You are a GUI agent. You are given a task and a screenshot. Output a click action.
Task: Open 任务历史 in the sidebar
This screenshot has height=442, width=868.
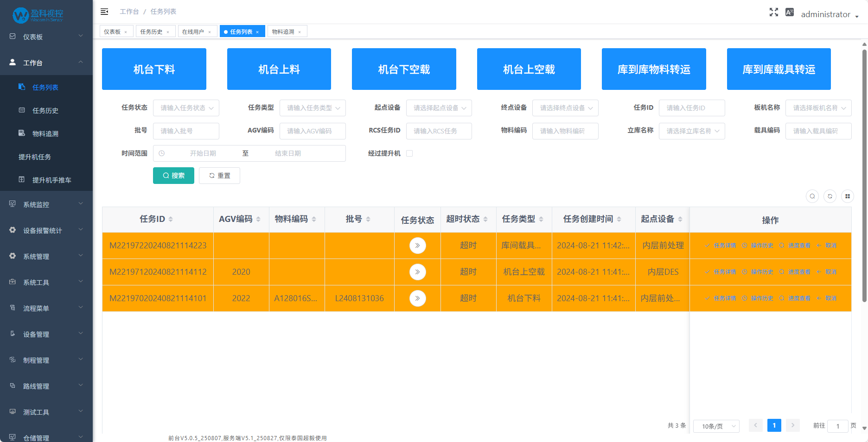pyautogui.click(x=46, y=111)
